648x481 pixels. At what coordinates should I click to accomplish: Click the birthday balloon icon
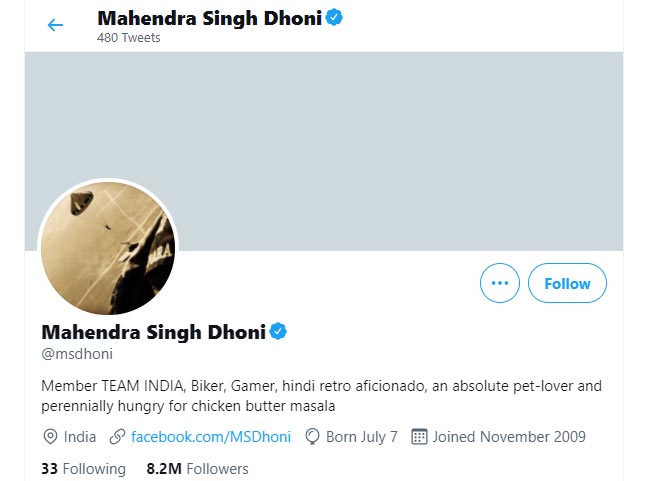click(312, 437)
